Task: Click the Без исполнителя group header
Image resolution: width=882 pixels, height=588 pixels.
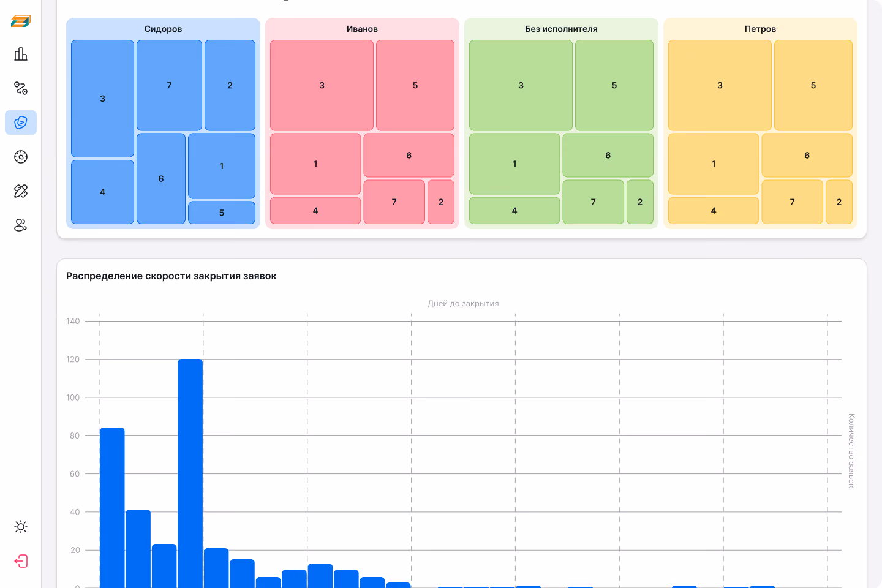Action: [561, 29]
